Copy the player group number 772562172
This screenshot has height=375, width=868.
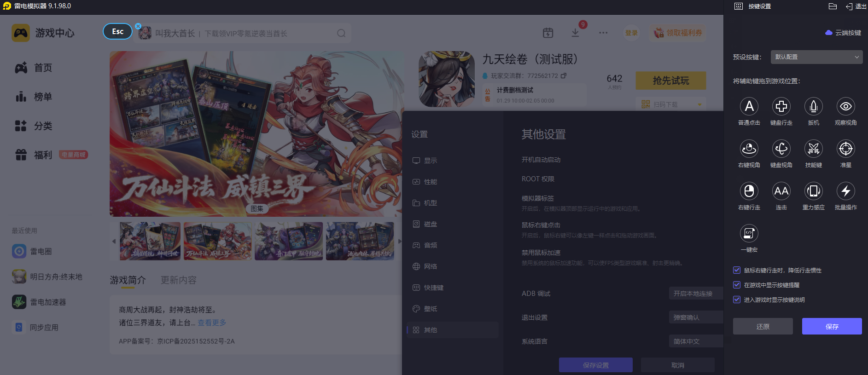click(x=564, y=75)
